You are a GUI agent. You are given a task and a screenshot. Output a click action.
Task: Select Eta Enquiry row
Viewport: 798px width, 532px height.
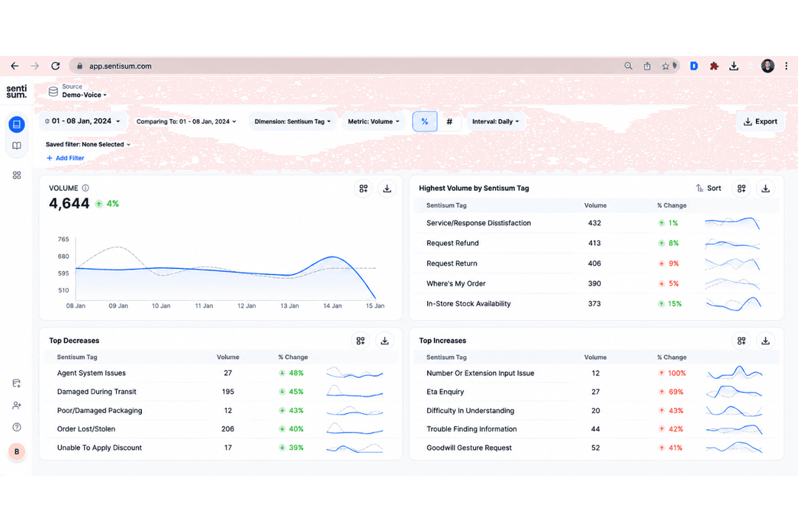click(596, 392)
